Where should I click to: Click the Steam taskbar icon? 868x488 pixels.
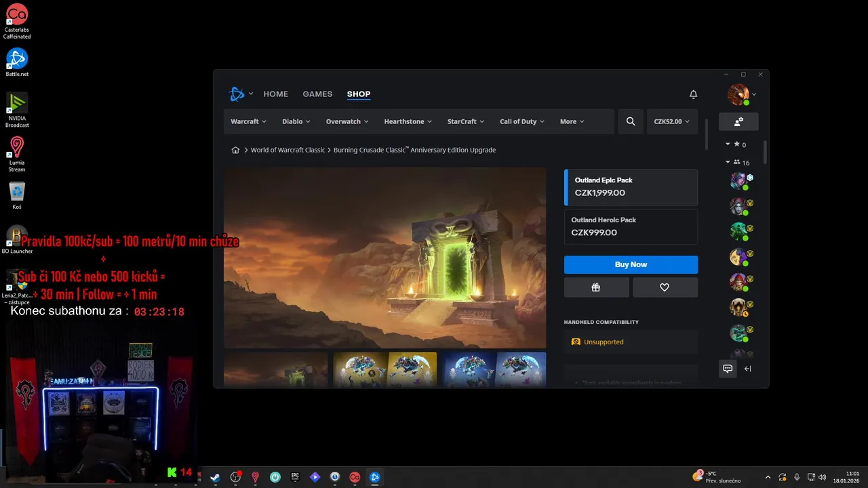click(x=216, y=477)
